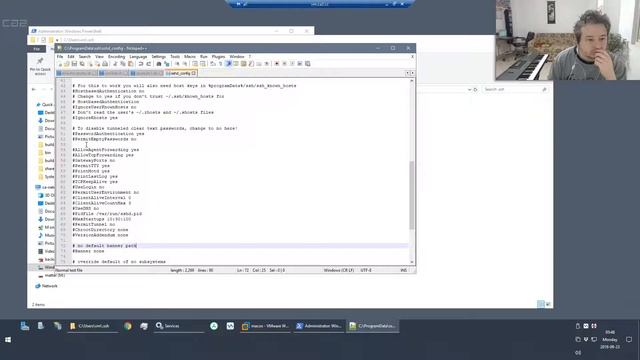Open the Function List toolbar icon
Image resolution: width=640 pixels, height=360 pixels.
pyautogui.click(x=251, y=64)
